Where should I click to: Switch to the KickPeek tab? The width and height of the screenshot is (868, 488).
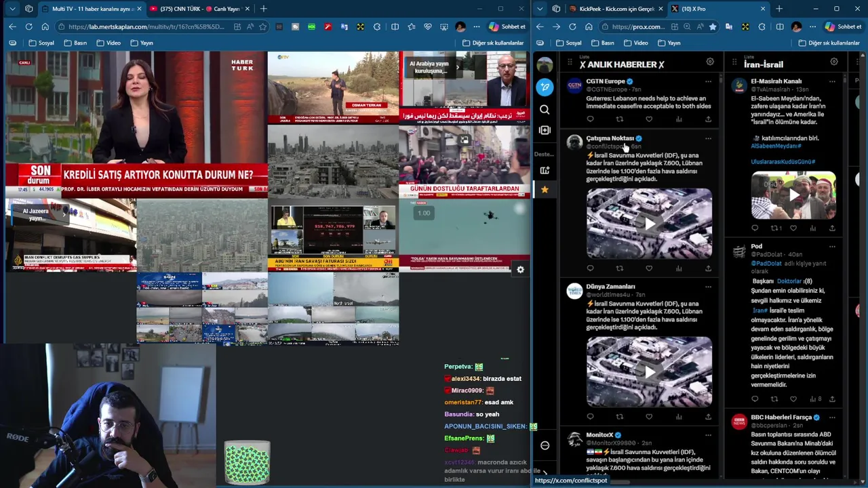coord(616,9)
